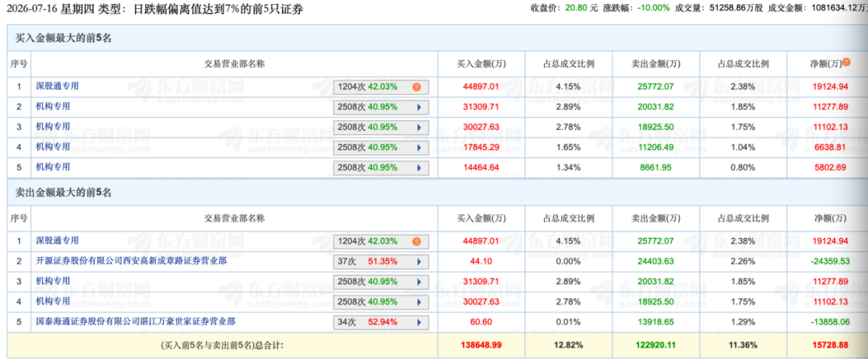Open 机构专用 link in buy-section row showing 31309.71
The height and width of the screenshot is (359, 868).
click(x=53, y=106)
